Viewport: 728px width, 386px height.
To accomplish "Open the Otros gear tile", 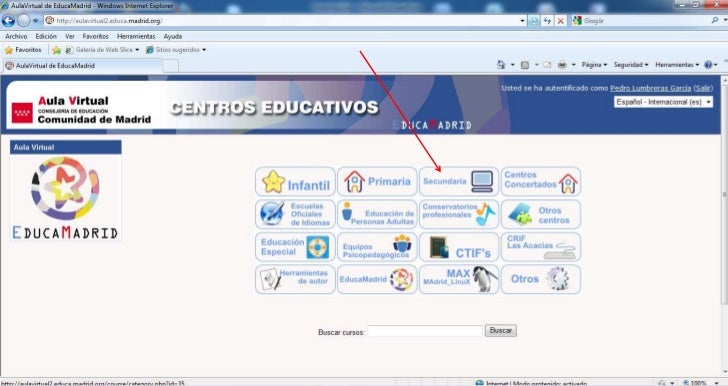I will click(541, 279).
